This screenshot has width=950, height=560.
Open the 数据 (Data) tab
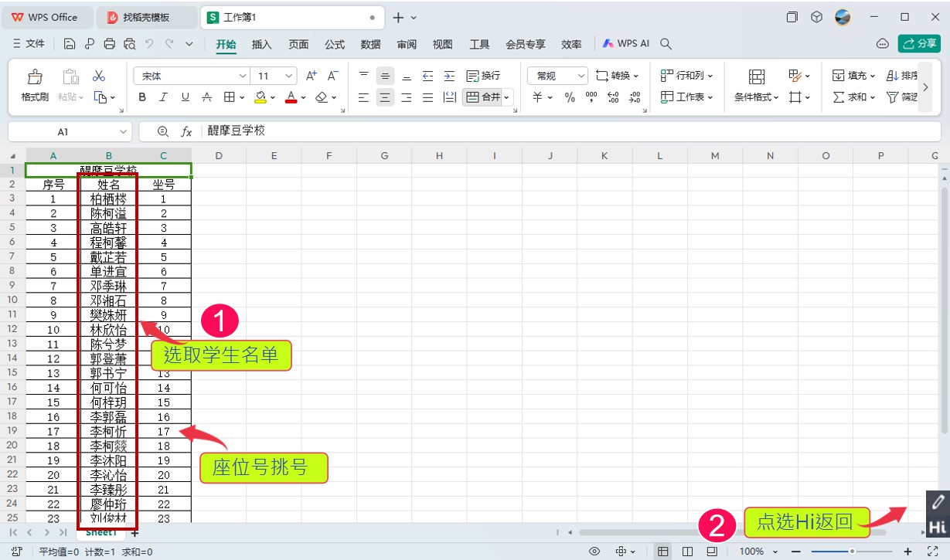click(370, 45)
